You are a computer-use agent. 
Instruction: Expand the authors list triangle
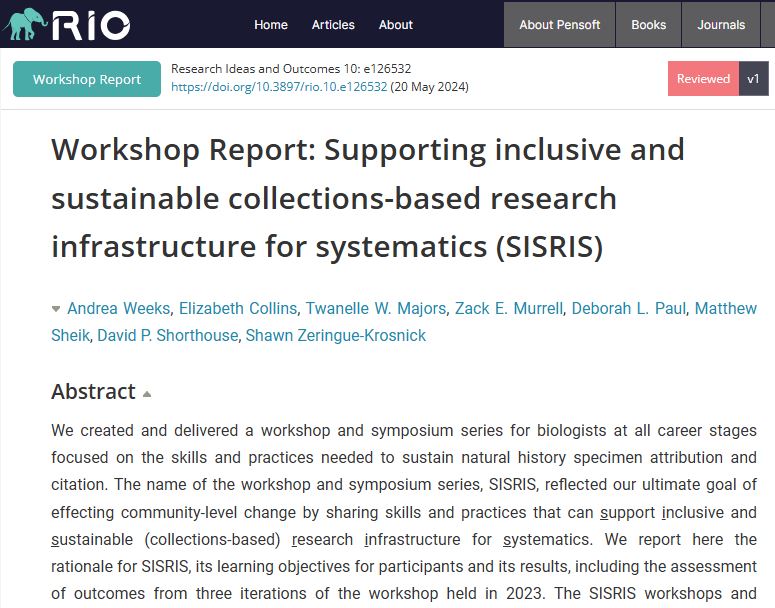coord(56,309)
